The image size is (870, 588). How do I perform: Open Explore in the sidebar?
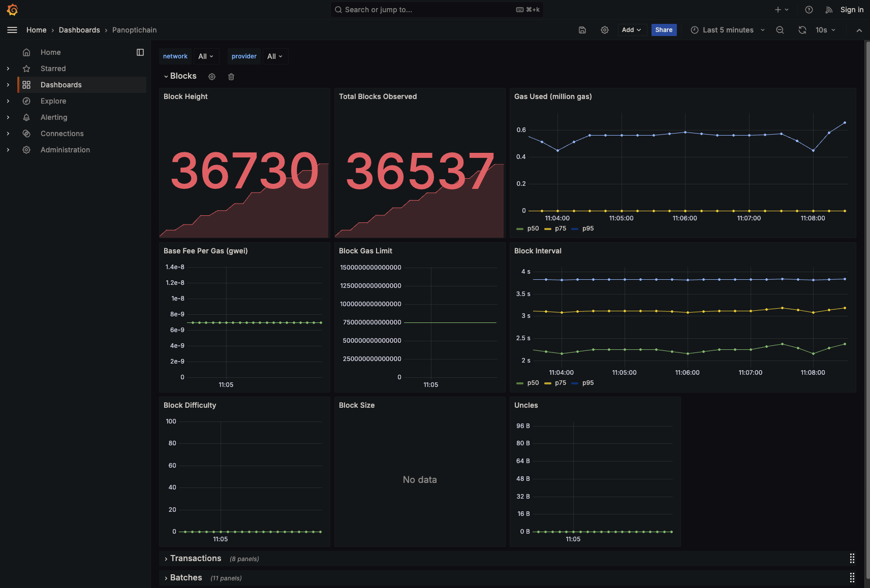53,101
